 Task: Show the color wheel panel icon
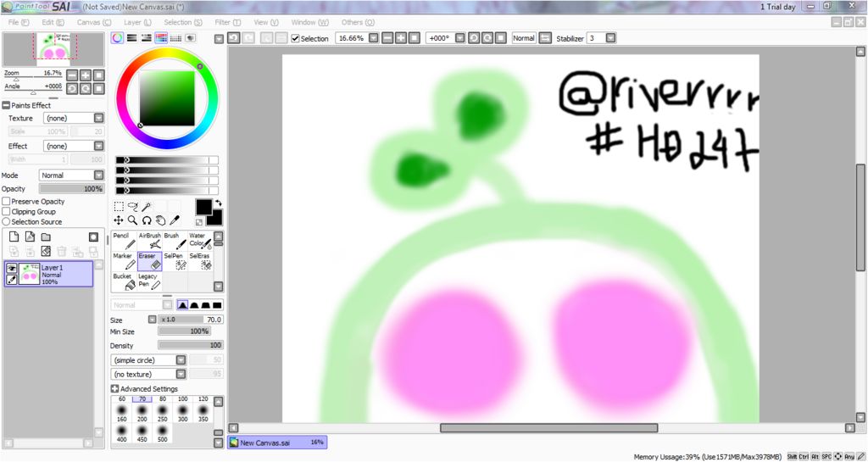117,38
